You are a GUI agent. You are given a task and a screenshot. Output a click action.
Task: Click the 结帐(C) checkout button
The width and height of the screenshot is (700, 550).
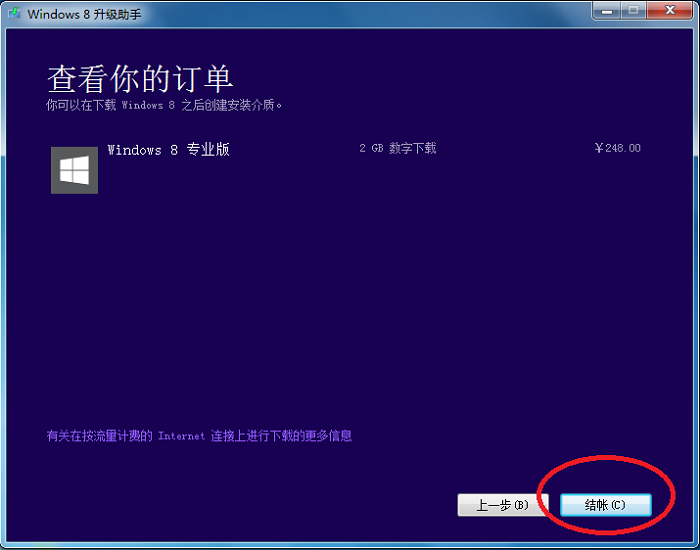[x=606, y=505]
